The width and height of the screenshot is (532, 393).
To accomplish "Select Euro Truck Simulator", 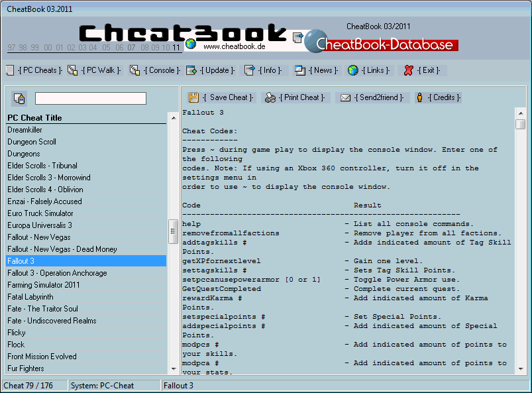I will click(86, 213).
